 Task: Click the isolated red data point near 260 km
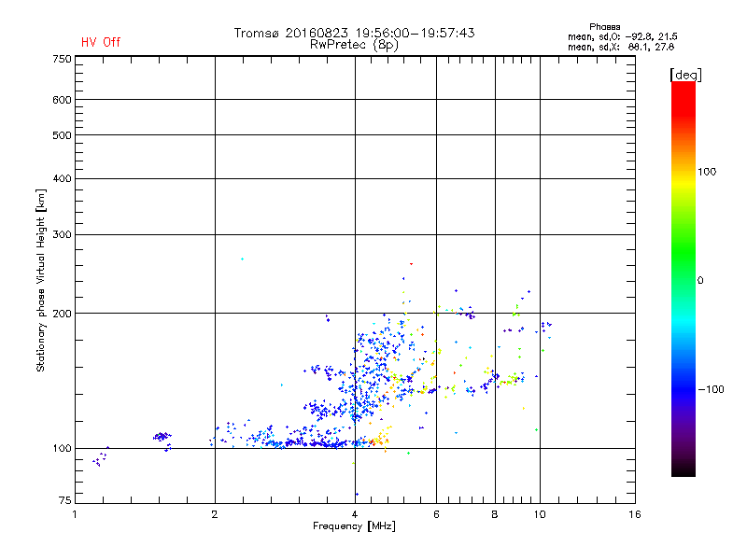click(x=411, y=263)
